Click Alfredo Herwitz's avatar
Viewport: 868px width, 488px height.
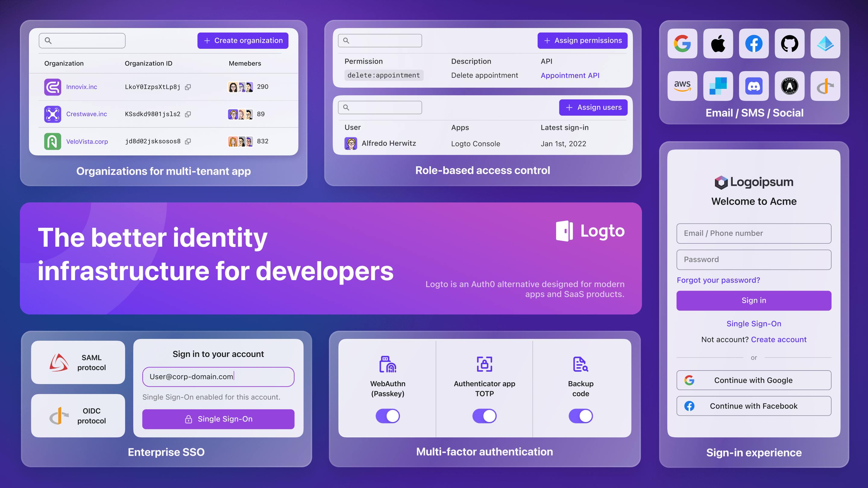pos(351,143)
